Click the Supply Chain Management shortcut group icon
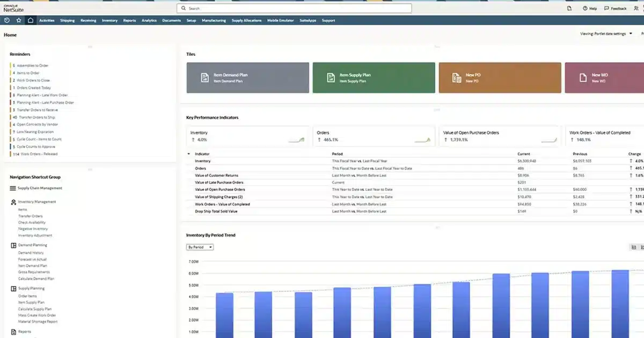Screen dimensions: 644x338 tap(13, 188)
